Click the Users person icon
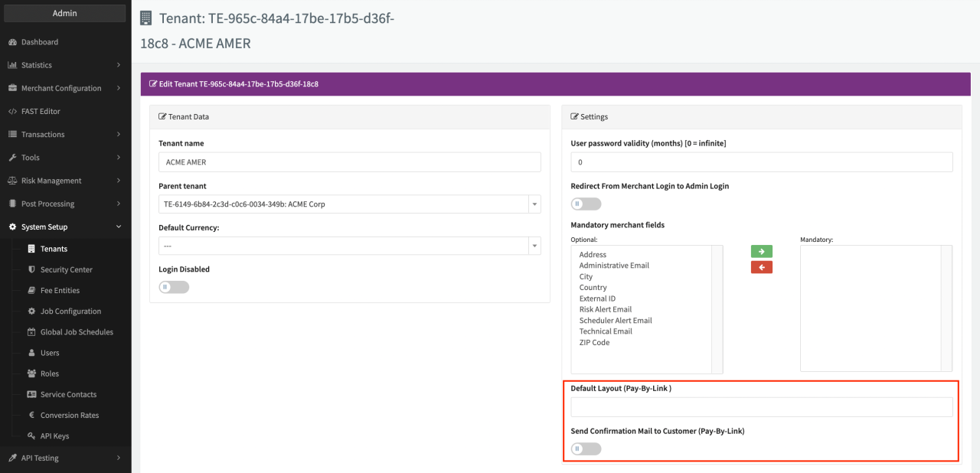 point(31,353)
